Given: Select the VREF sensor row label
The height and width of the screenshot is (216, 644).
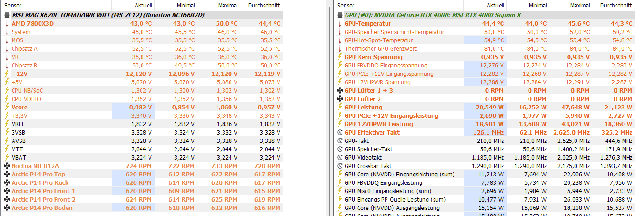Looking at the screenshot, I should [x=19, y=124].
